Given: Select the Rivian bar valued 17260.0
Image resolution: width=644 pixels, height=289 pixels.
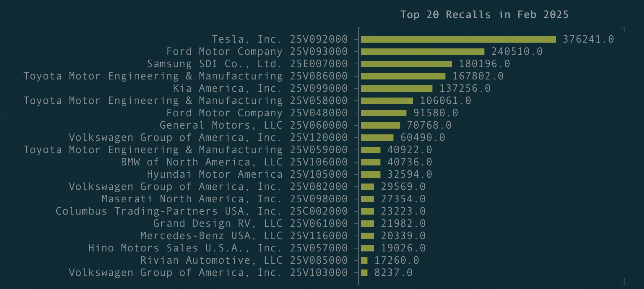Looking at the screenshot, I should click(x=364, y=260).
